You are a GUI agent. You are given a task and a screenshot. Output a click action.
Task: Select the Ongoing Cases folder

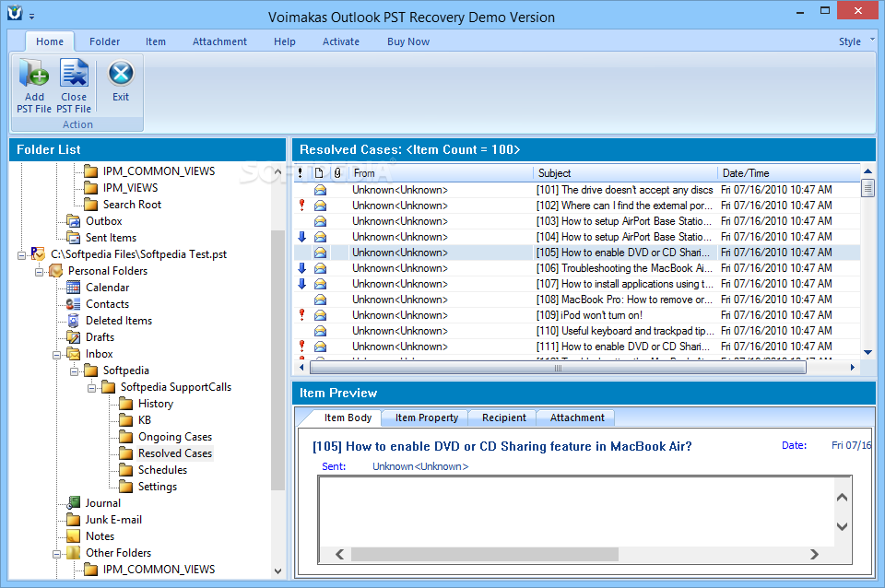point(175,437)
